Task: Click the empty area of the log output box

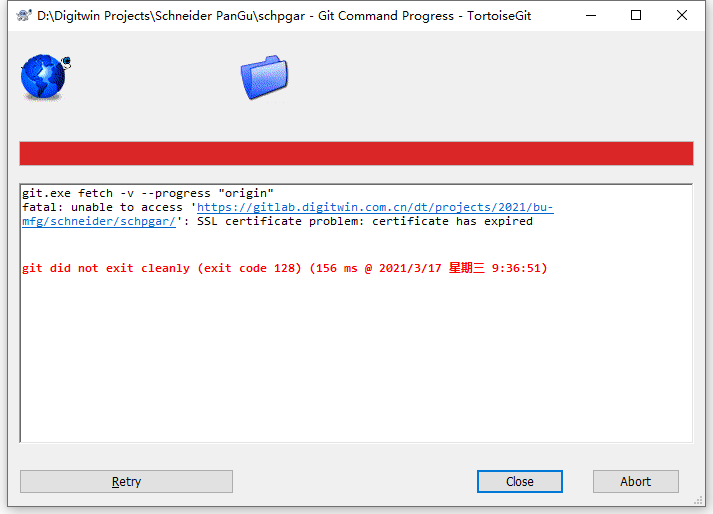Action: (356, 359)
